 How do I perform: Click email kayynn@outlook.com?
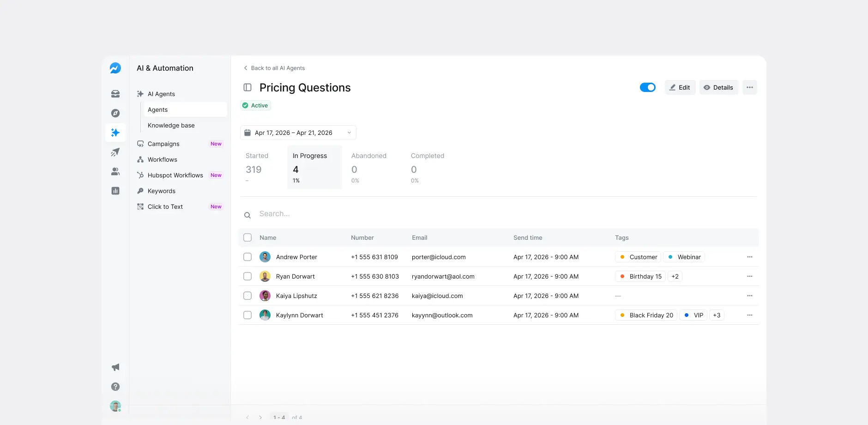pos(442,315)
